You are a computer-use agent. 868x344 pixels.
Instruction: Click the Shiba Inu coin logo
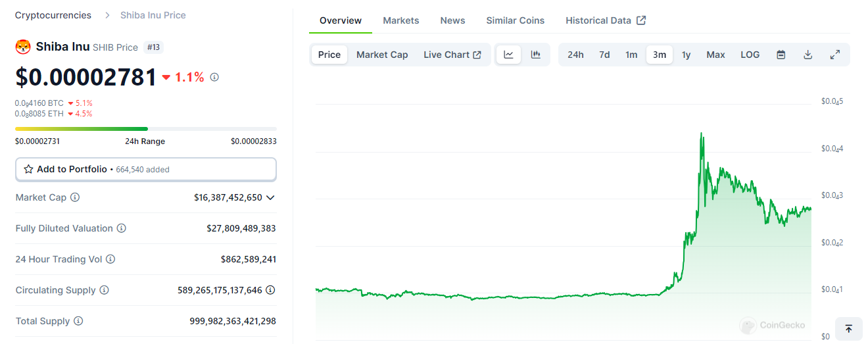[23, 47]
